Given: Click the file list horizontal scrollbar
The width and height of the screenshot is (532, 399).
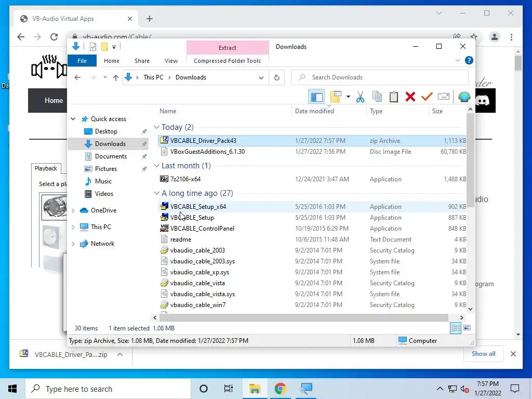Looking at the screenshot, I should pos(303,317).
